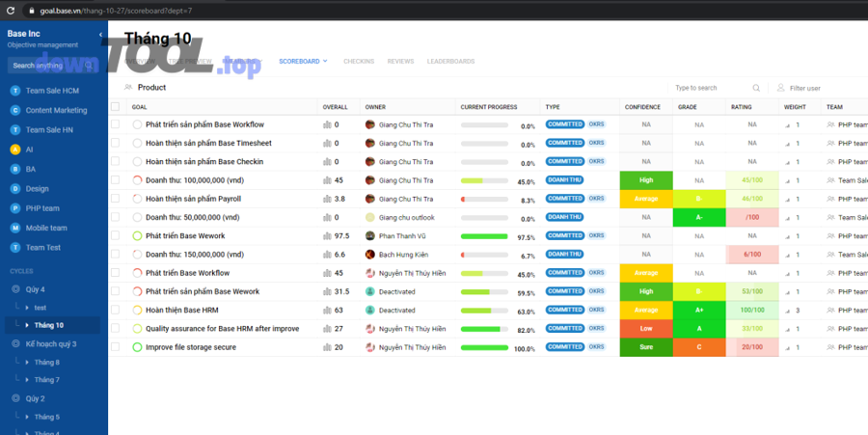This screenshot has height=435, width=868.
Task: Expand the Tháng 8 cycle tree arrow
Action: point(27,363)
